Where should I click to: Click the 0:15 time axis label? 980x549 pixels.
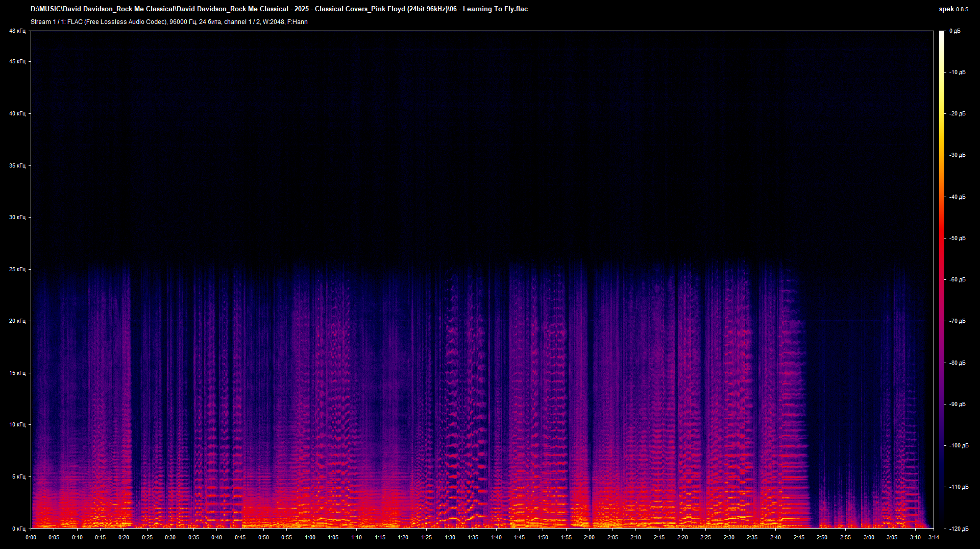pos(101,537)
